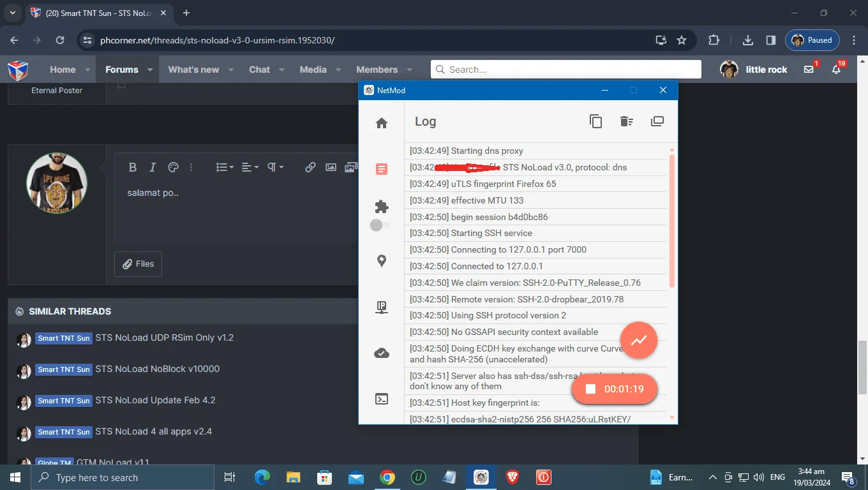Expand What's new menu arrow
The width and height of the screenshot is (868, 490).
(231, 70)
